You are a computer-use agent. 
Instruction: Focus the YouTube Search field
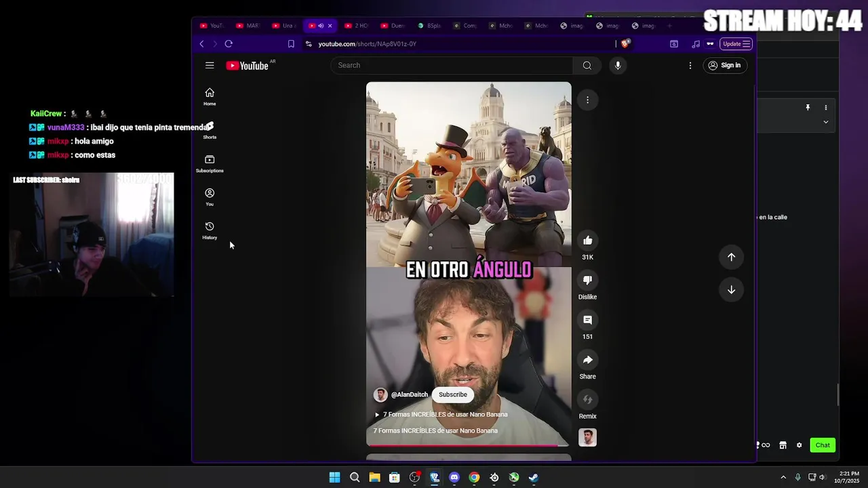(452, 65)
